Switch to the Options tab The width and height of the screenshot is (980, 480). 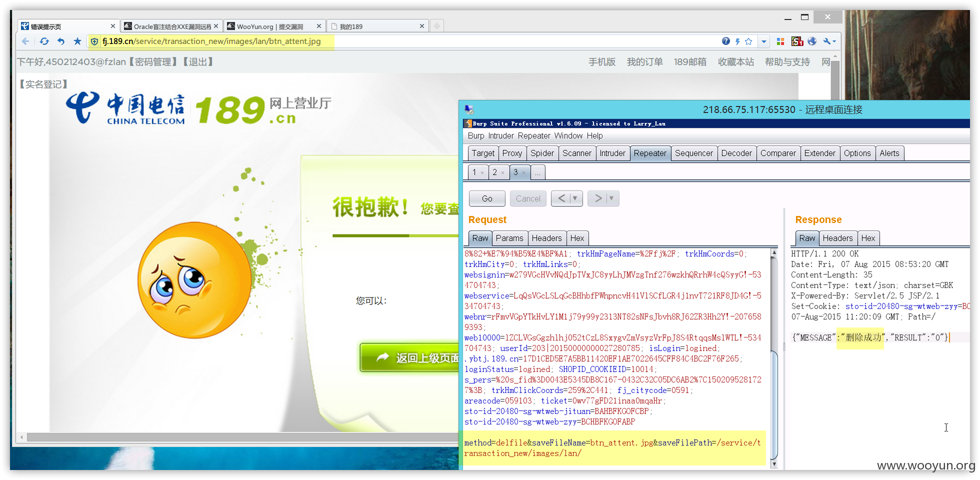coord(857,153)
